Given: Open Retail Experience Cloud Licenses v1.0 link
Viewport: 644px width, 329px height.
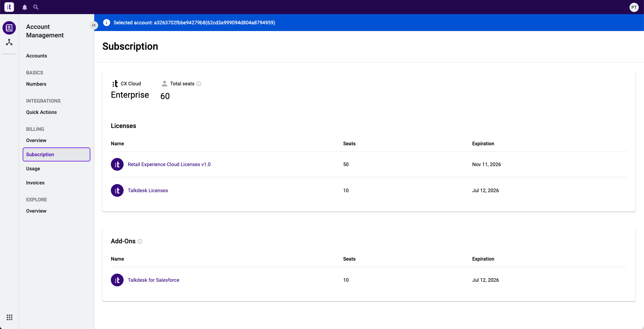Looking at the screenshot, I should pyautogui.click(x=169, y=164).
